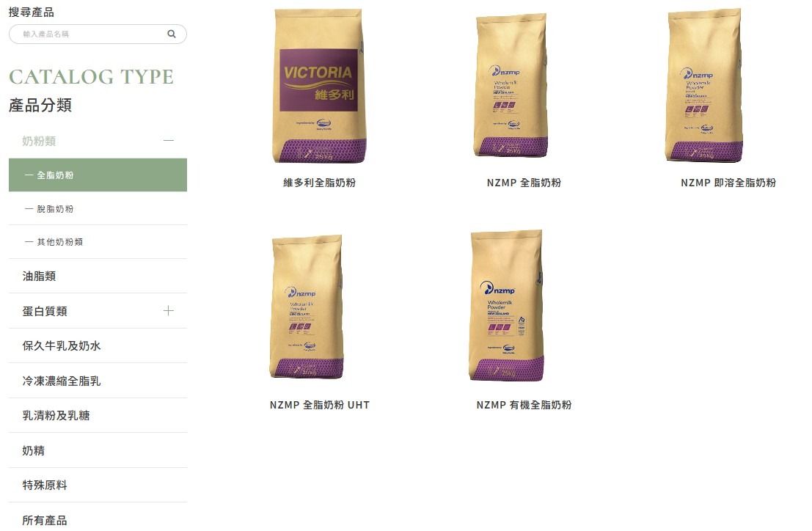Image resolution: width=812 pixels, height=531 pixels.
Task: Click the 維多利全脂奶粉 title link
Action: pyautogui.click(x=320, y=183)
